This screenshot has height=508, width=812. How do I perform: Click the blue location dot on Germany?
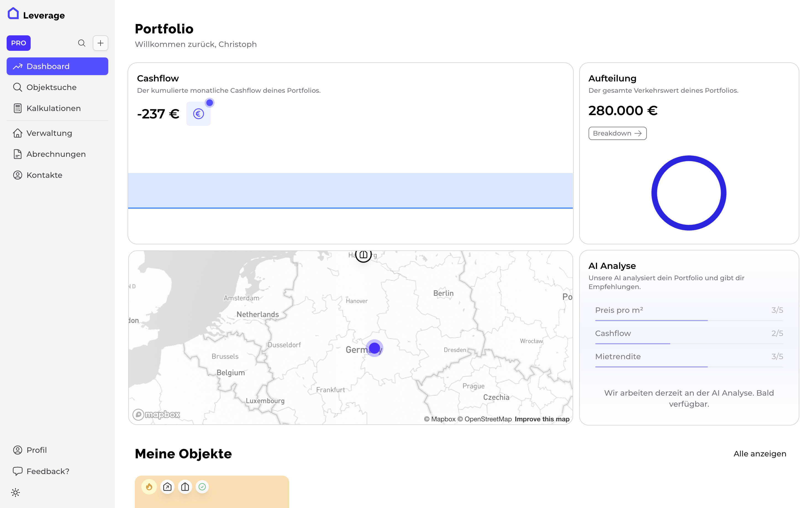pyautogui.click(x=374, y=348)
